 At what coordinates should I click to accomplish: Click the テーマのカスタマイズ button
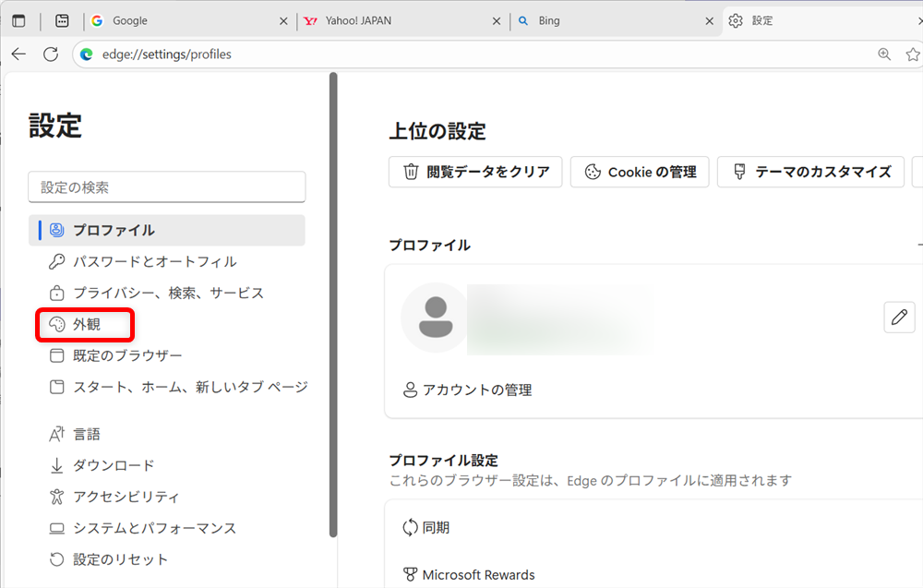810,171
